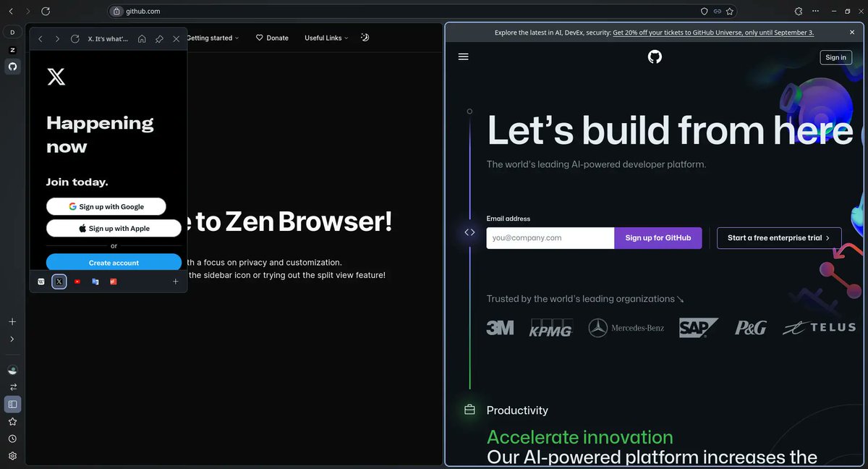
Task: Click the GitHub Sign in button
Action: (x=835, y=57)
